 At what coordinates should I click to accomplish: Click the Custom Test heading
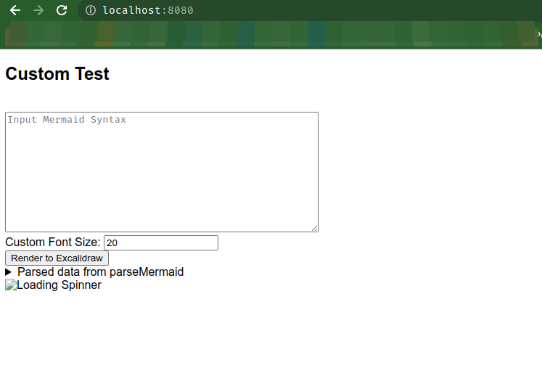pos(57,74)
